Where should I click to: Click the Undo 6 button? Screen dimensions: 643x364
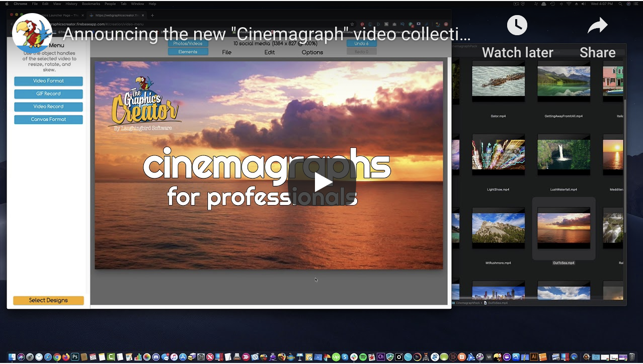pyautogui.click(x=361, y=44)
